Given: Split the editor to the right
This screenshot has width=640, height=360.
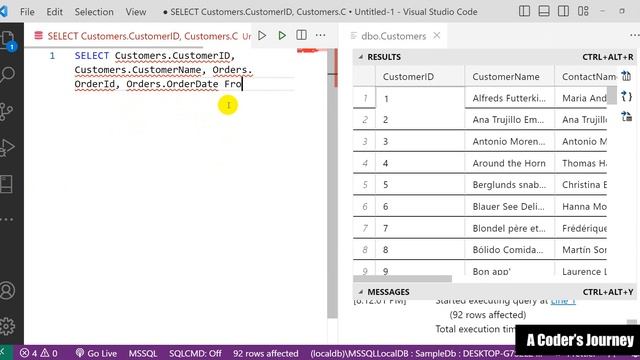Looking at the screenshot, I should click(301, 36).
